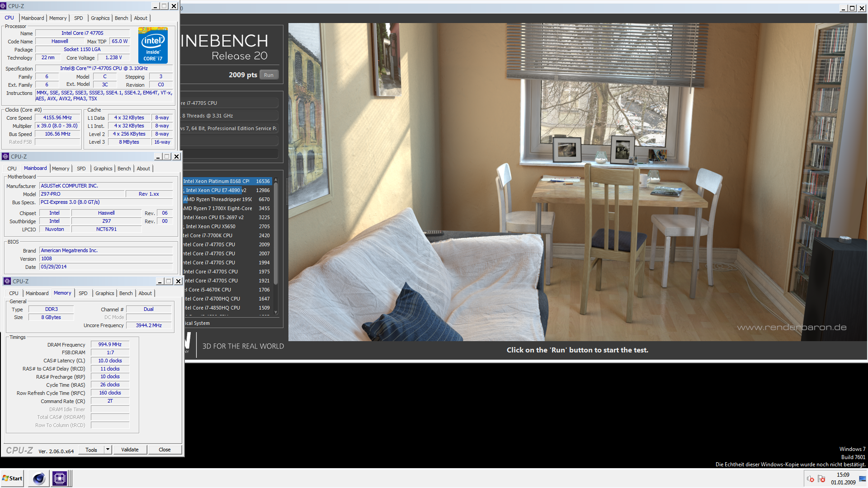The image size is (868, 488).
Task: Open Graphics tab in top CPU-Z window
Action: [x=100, y=18]
